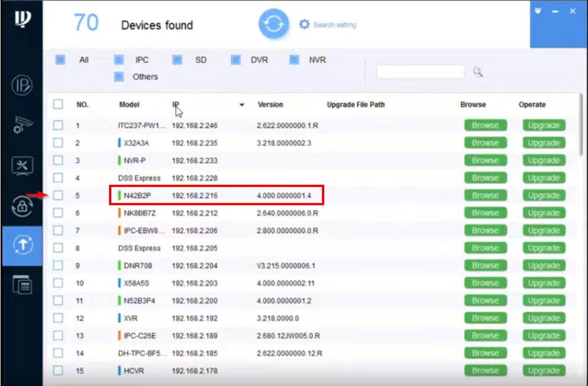Select IP address 192.168.2.216
Image resolution: width=588 pixels, height=386 pixels.
click(x=195, y=196)
